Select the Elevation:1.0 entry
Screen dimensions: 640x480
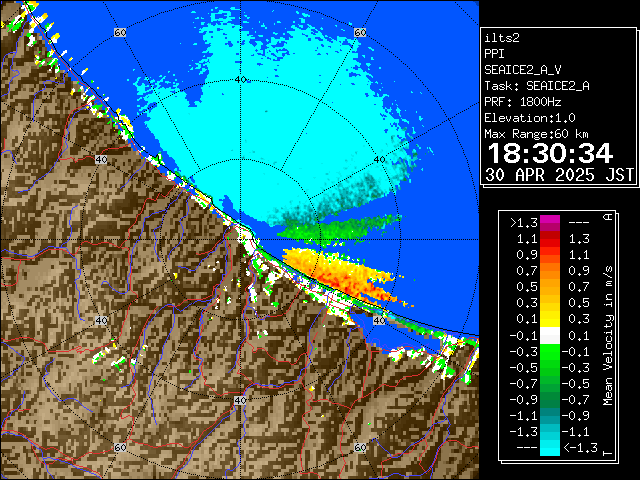click(x=530, y=118)
